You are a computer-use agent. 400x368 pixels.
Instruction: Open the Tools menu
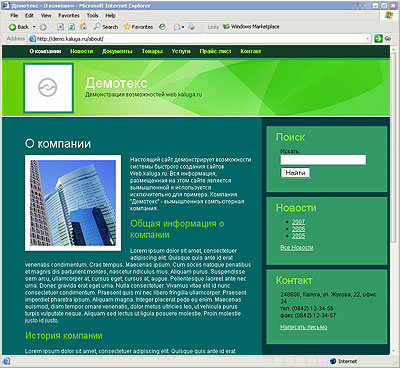[93, 15]
